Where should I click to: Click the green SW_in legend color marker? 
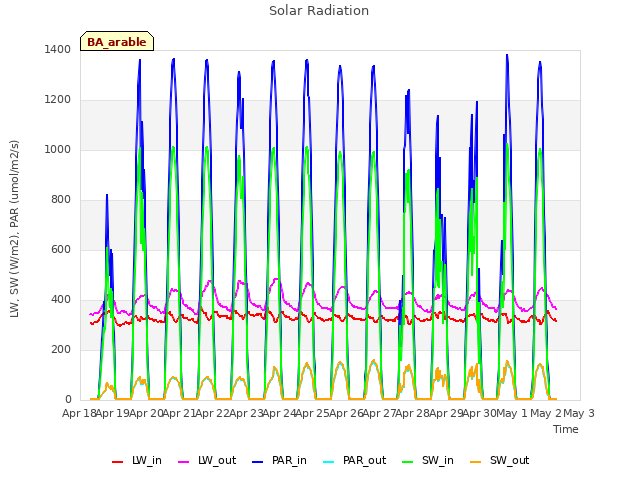(x=408, y=462)
